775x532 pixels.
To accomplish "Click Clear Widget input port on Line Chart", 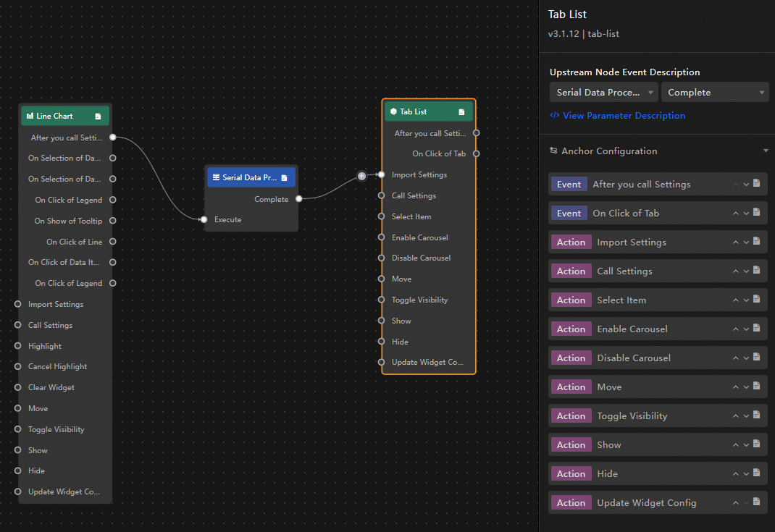I will (18, 387).
